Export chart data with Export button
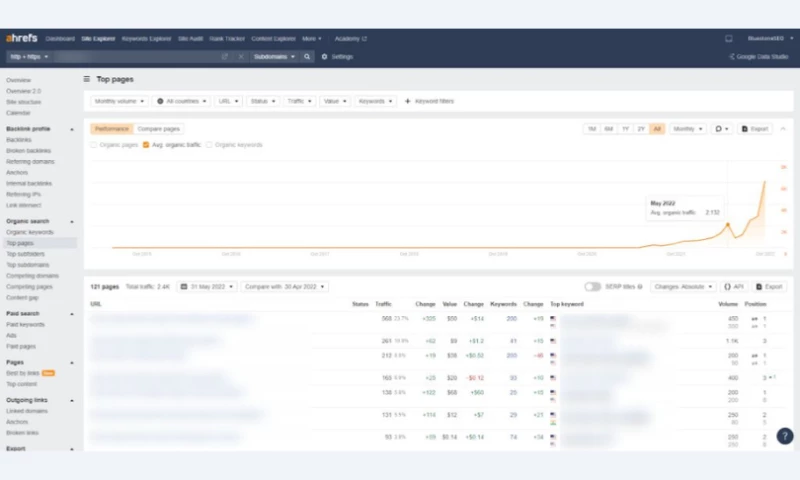800x480 pixels. 755,129
